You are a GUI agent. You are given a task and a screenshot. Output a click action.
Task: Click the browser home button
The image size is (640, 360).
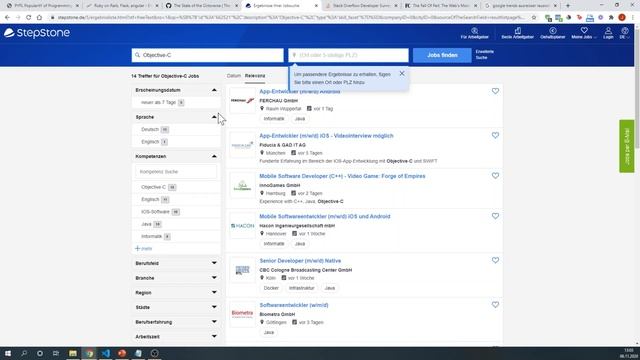click(x=39, y=18)
